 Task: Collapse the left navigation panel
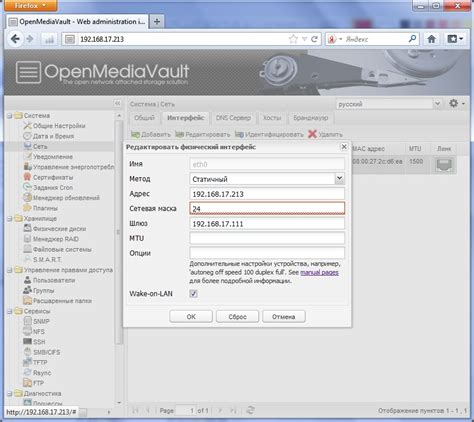pos(117,103)
